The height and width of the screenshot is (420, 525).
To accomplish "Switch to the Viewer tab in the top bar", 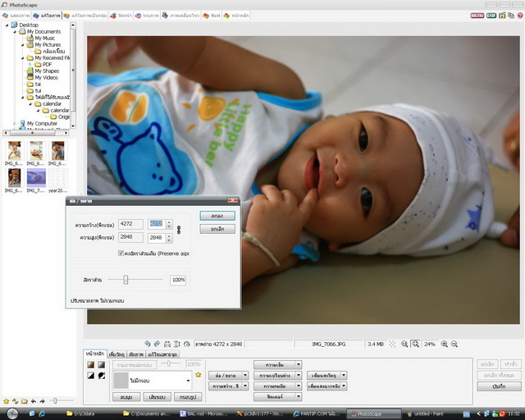I will pyautogui.click(x=16, y=16).
